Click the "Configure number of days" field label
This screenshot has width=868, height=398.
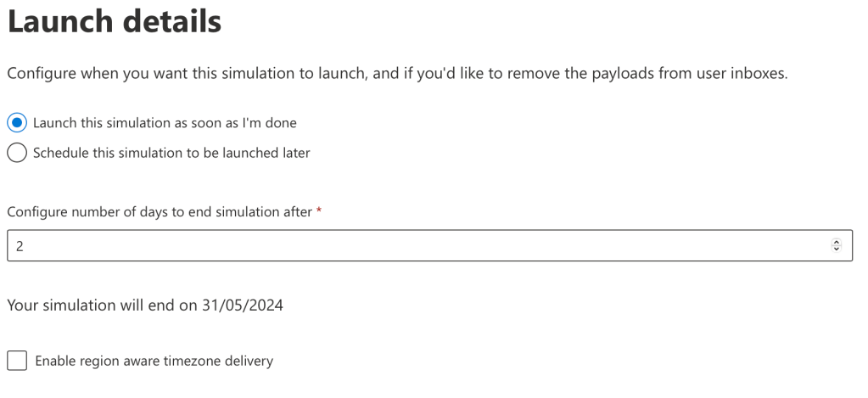pyautogui.click(x=160, y=212)
